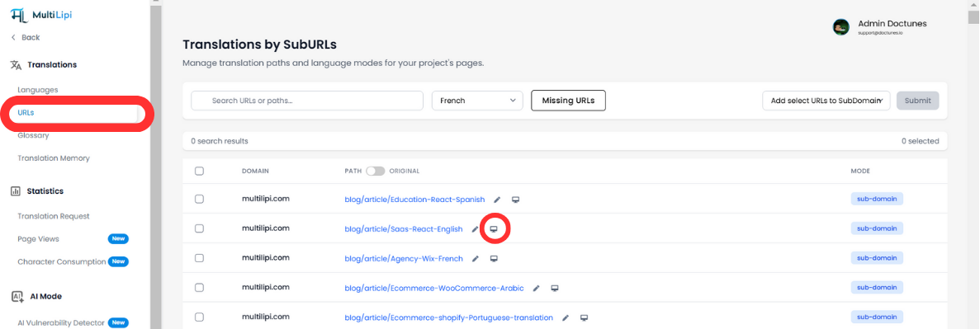Click the MODE column header
Viewport: 980px width, 329px height.
(860, 171)
